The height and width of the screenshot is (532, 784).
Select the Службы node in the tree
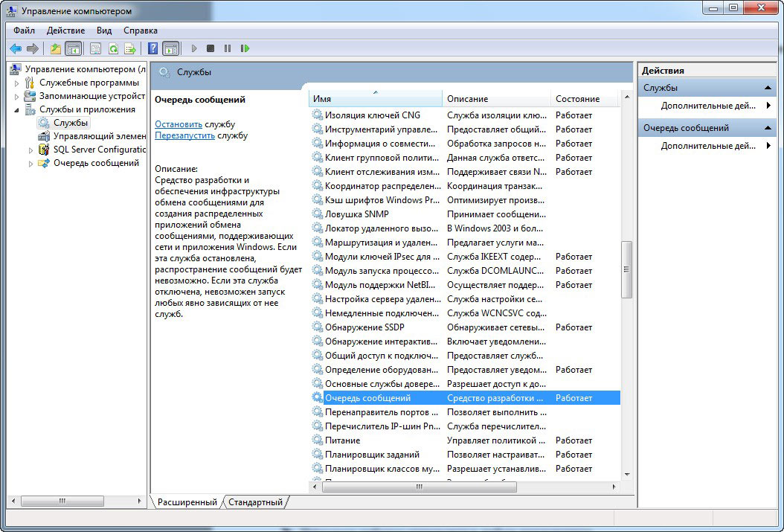click(x=71, y=123)
